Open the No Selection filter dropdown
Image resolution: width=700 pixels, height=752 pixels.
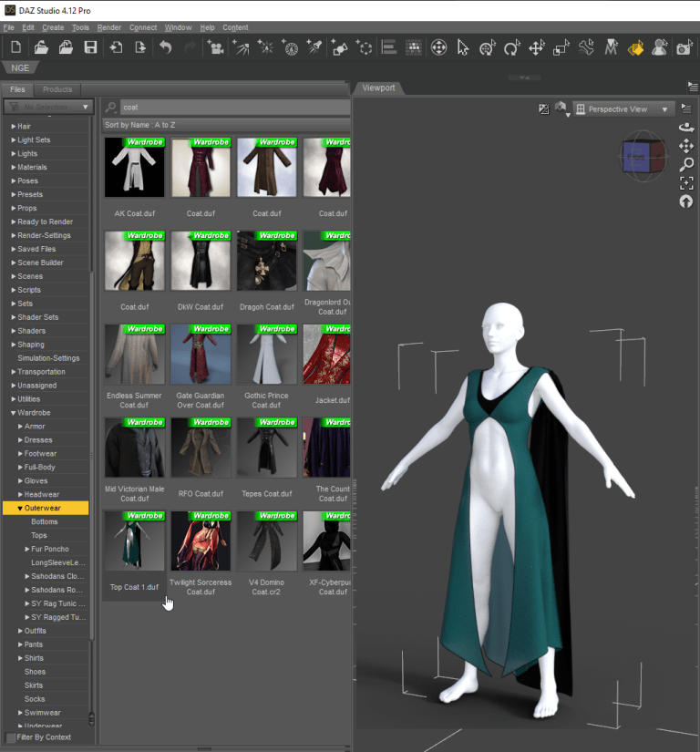(48, 107)
